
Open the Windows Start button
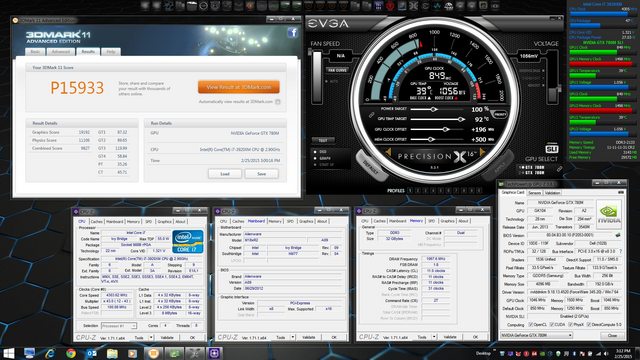9,353
